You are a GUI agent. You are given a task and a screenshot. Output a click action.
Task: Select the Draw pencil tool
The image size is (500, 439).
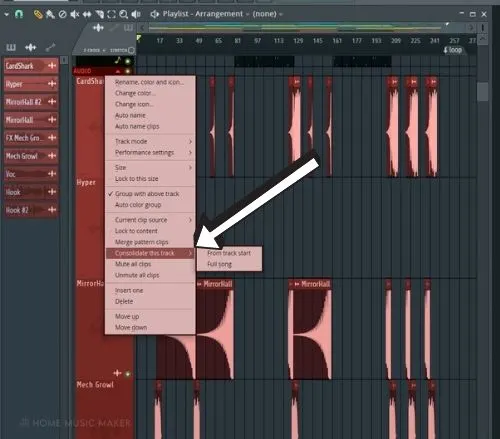[38, 14]
